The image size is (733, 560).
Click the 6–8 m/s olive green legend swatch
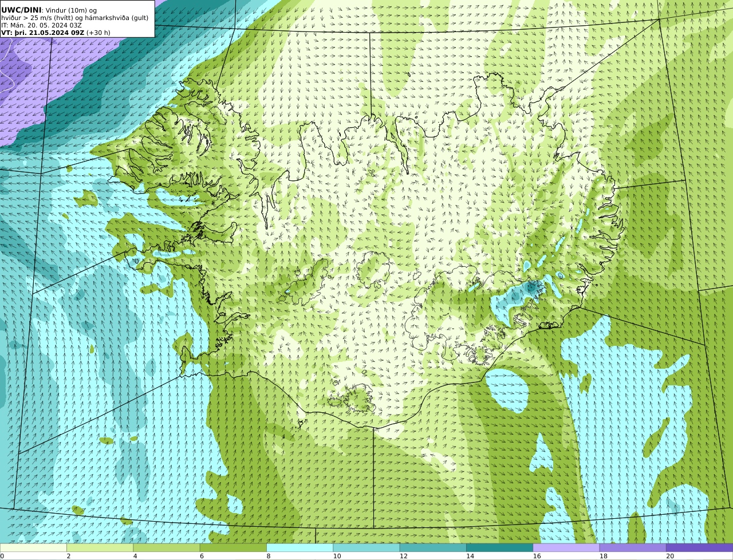233,548
